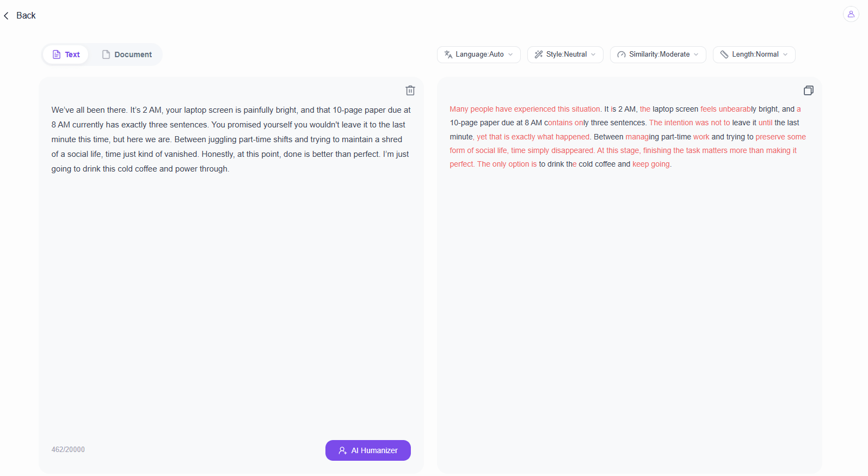868x476 pixels.
Task: Switch to the Document tab
Action: [x=127, y=54]
